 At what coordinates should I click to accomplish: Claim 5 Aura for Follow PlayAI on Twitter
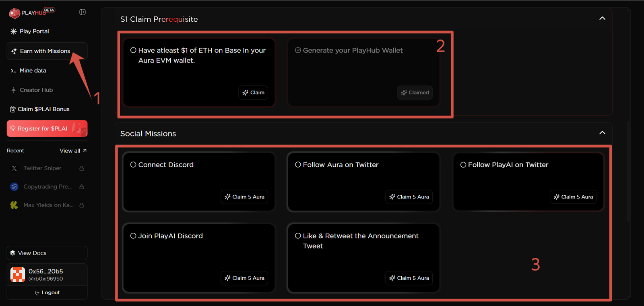coord(573,197)
